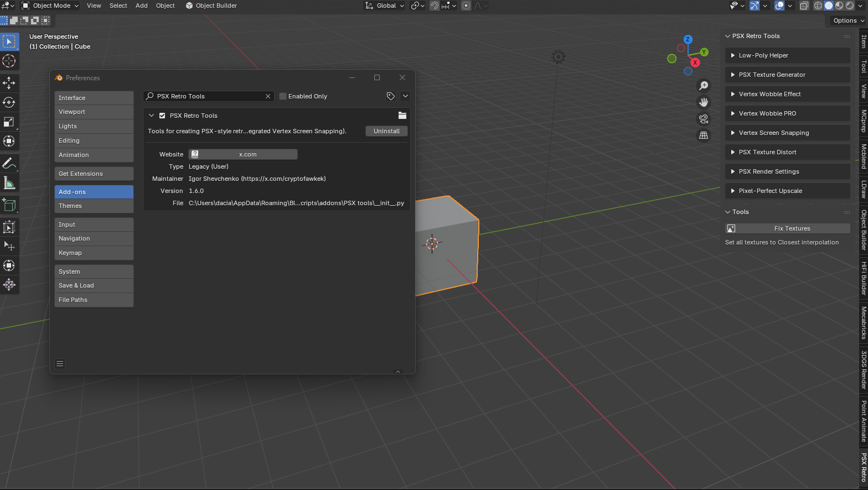Toggle the snapping magnet button
The image size is (868, 490).
click(x=435, y=6)
